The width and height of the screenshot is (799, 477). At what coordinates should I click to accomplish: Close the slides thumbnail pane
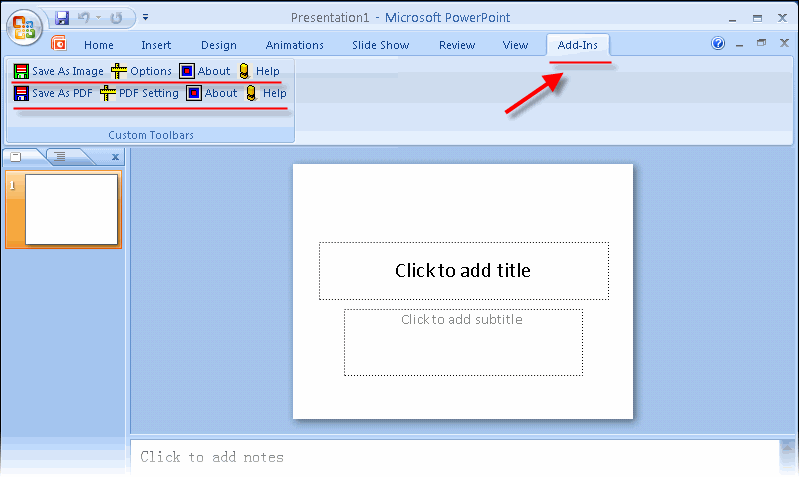(115, 156)
